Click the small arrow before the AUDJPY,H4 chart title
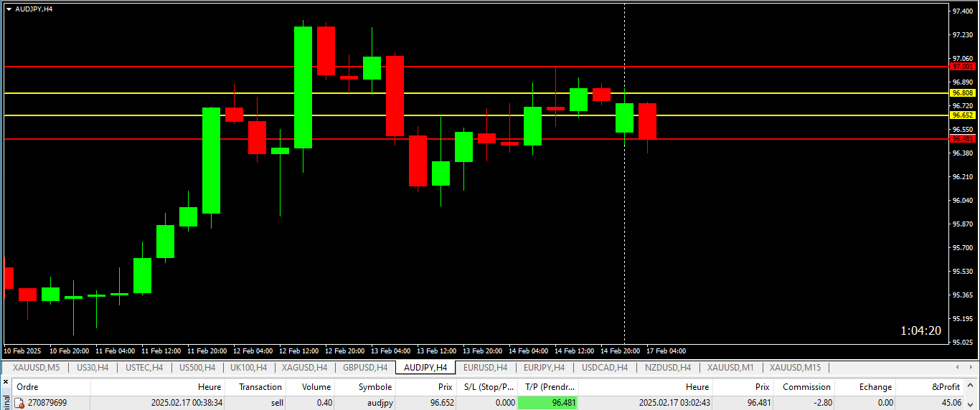Screen dimensions: 980x410 pos(8,9)
